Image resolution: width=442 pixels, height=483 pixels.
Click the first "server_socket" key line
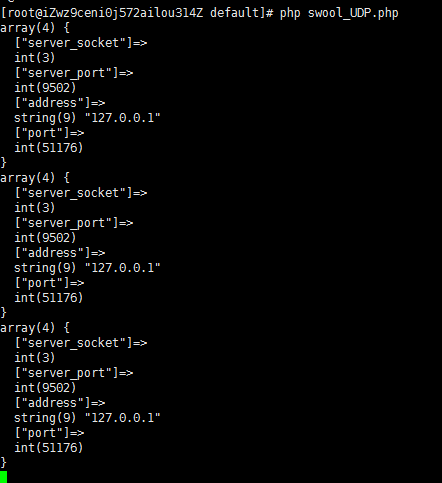pyautogui.click(x=81, y=43)
